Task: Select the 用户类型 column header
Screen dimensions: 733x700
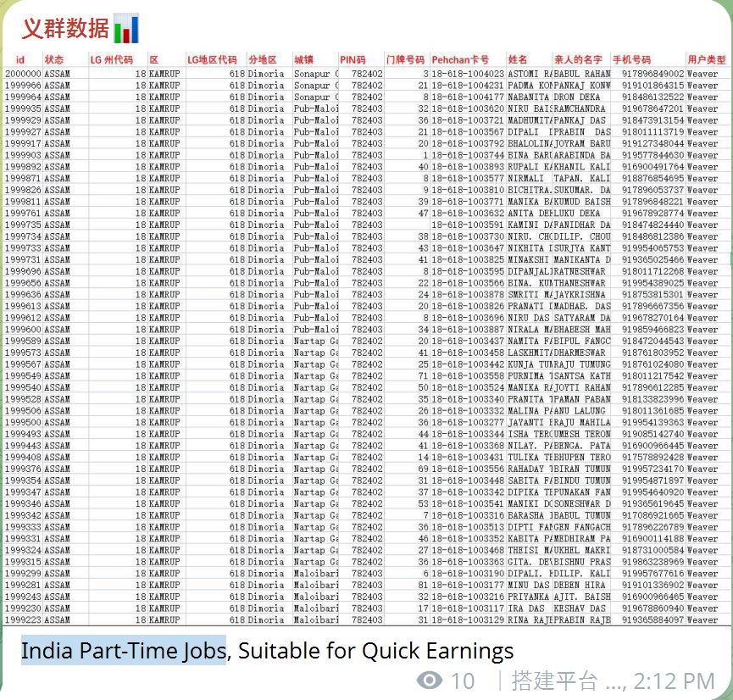Action: (706, 60)
